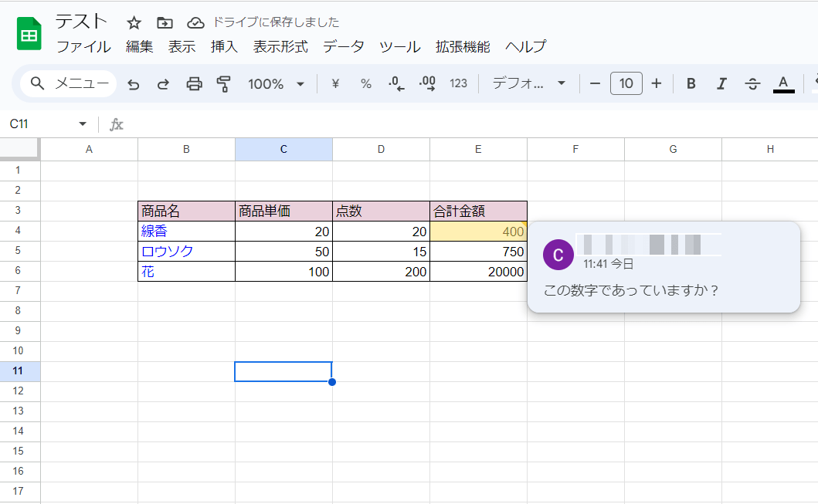The height and width of the screenshot is (504, 818).
Task: Click the font size input field
Action: (626, 84)
